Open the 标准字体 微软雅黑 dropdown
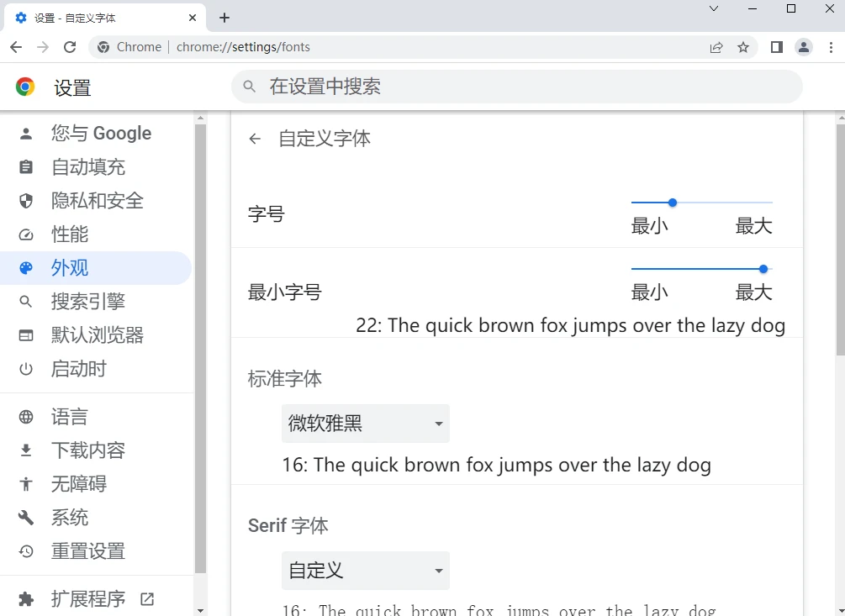Screen dimensions: 845x616 (365, 424)
